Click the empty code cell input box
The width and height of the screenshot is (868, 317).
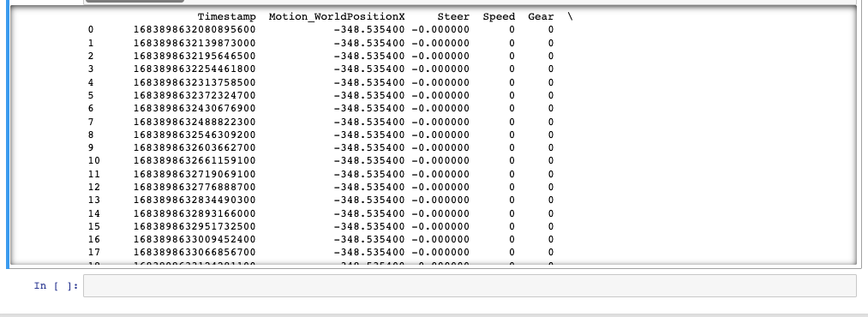470,285
